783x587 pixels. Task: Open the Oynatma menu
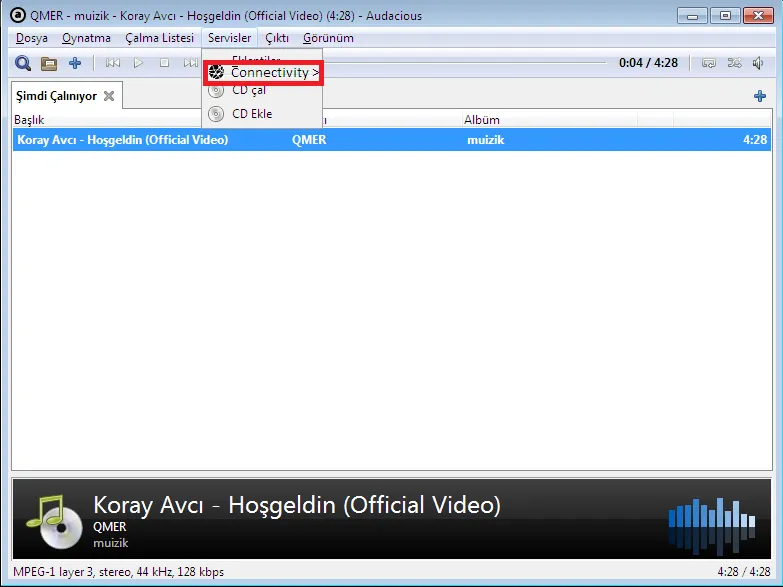pyautogui.click(x=86, y=38)
